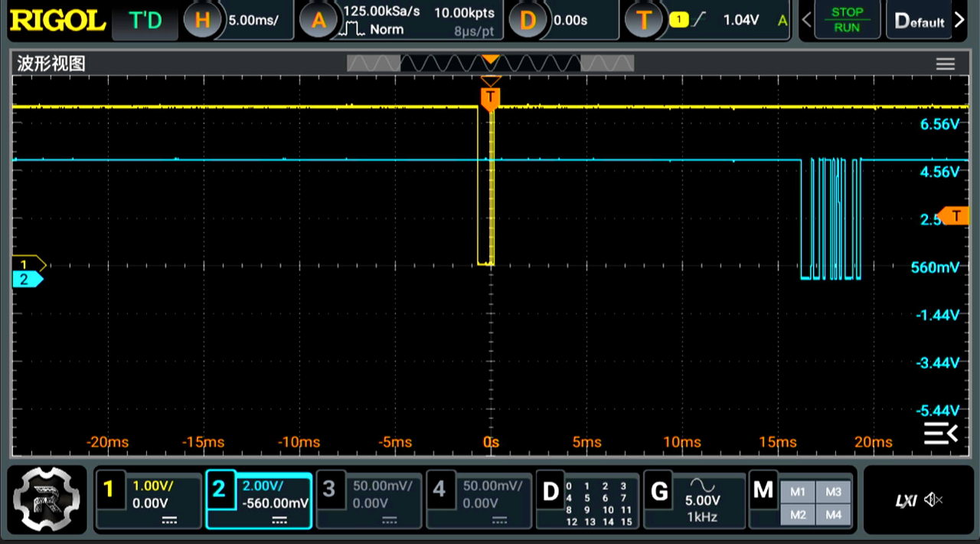Screen dimensions: 980x544
Task: Open the M math menu
Action: point(763,490)
